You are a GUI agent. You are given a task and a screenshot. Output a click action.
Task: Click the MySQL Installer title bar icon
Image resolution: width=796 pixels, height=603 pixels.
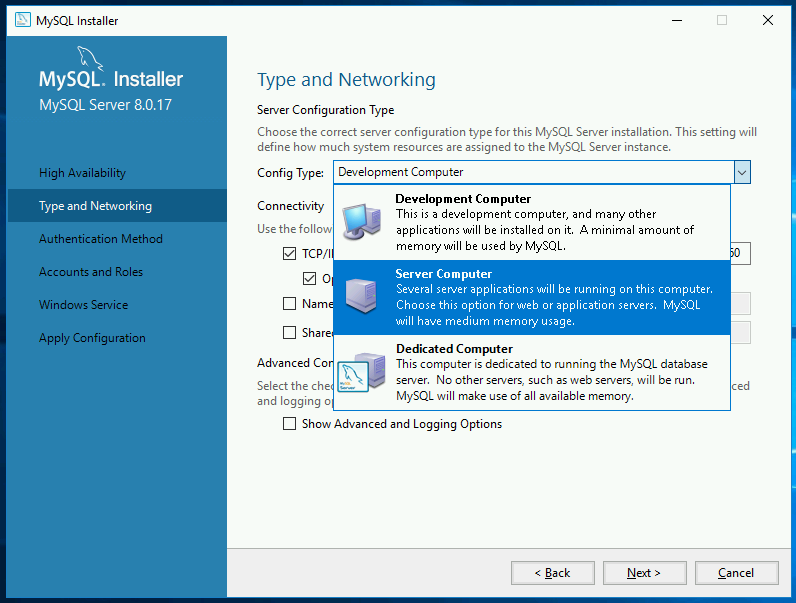pyautogui.click(x=23, y=20)
